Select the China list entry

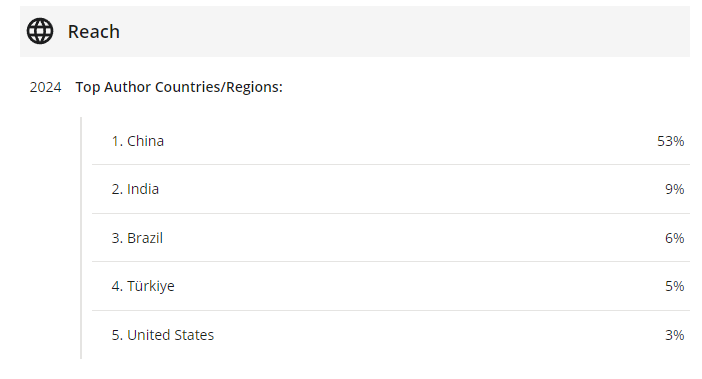point(391,141)
